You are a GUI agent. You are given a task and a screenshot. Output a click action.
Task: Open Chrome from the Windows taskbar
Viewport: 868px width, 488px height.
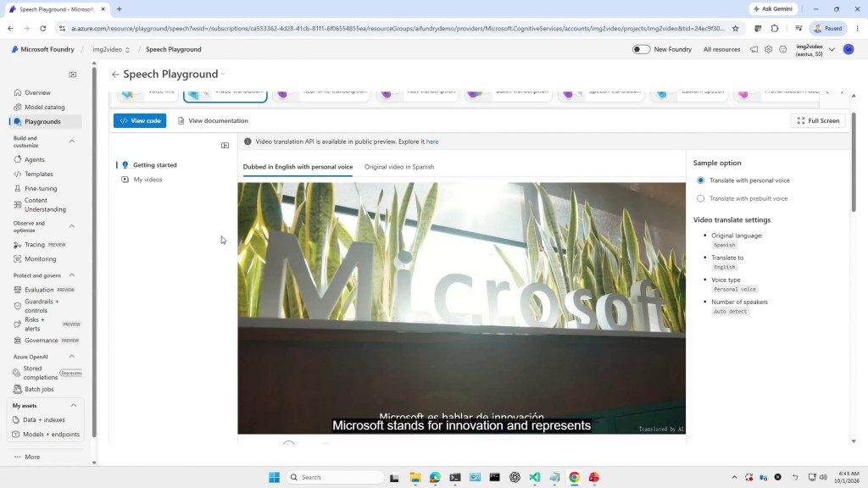tap(574, 477)
